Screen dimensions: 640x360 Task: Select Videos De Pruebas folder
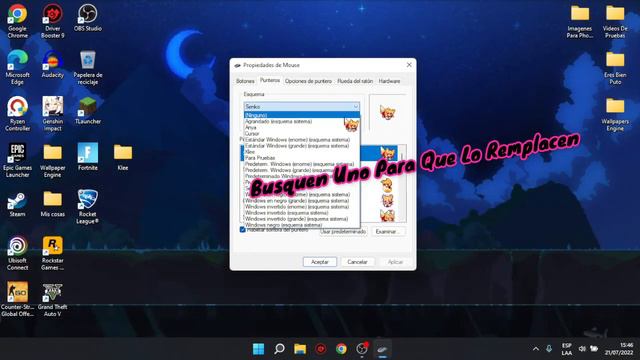click(x=615, y=21)
